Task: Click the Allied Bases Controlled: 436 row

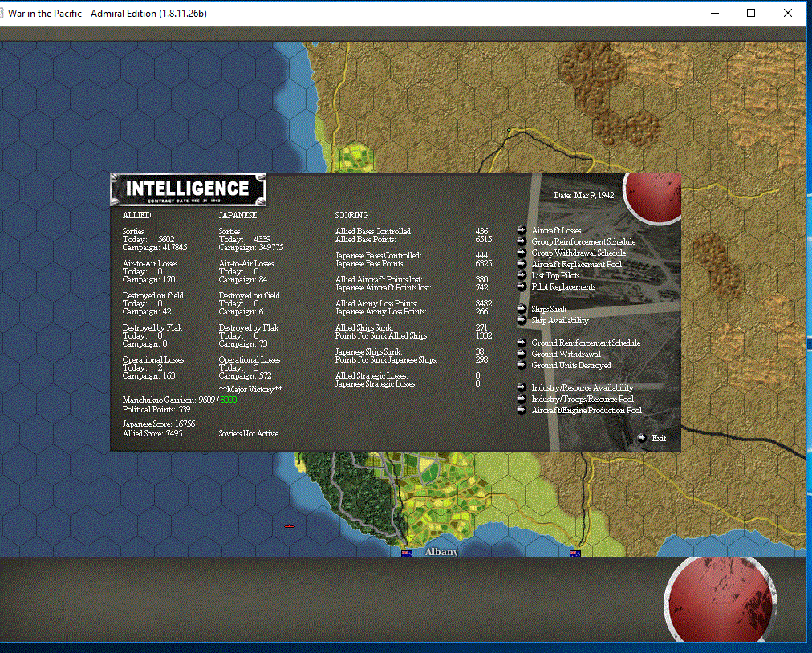Action: [x=412, y=232]
